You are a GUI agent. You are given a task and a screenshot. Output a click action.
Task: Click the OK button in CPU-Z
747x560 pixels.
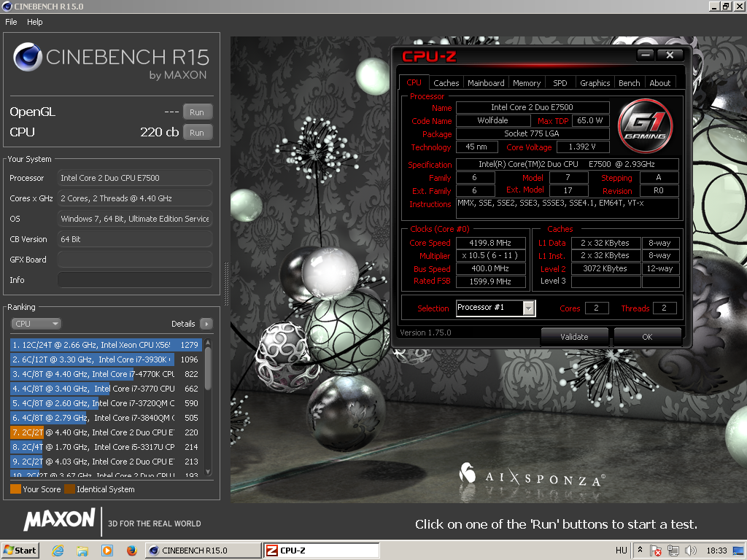(647, 337)
